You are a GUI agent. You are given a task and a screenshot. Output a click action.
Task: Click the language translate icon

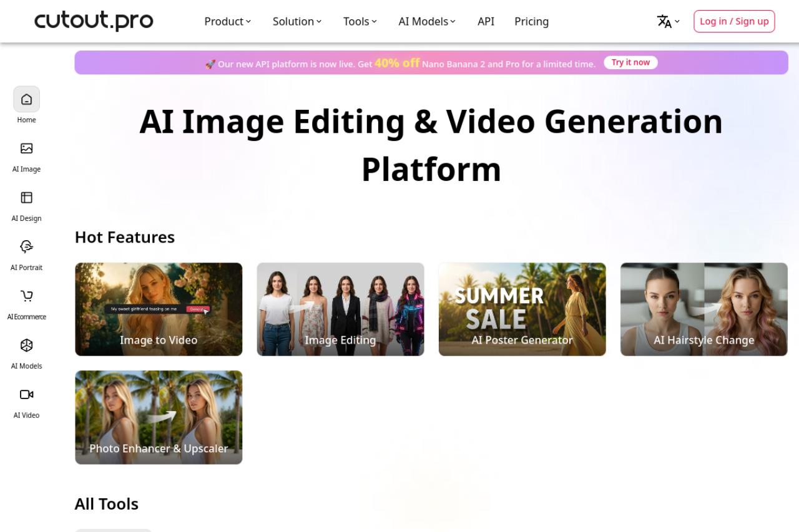(x=665, y=22)
